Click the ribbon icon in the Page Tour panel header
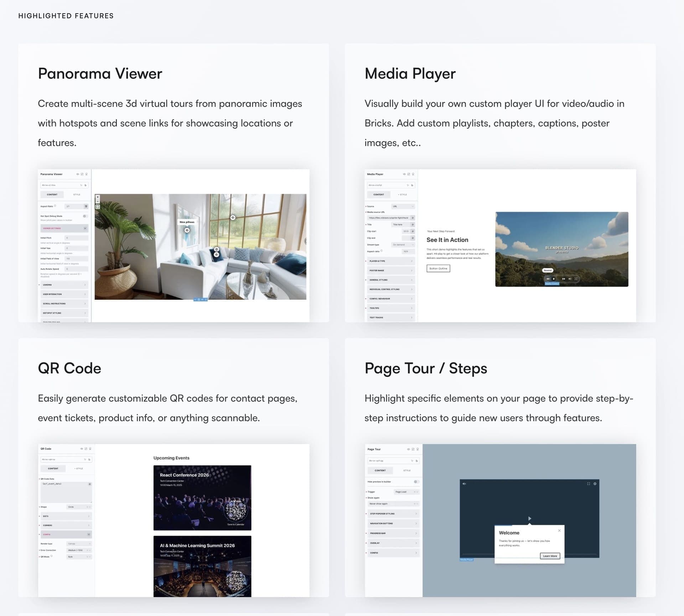 (x=418, y=449)
